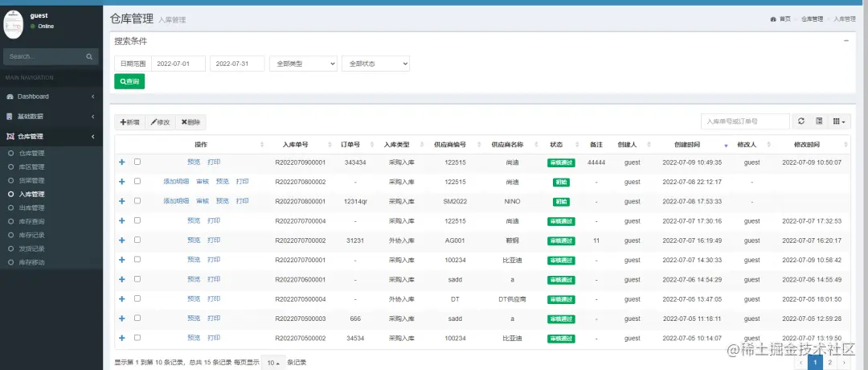Open 库区管理 in the sidebar
Screen dimensions: 868x370
(31, 166)
